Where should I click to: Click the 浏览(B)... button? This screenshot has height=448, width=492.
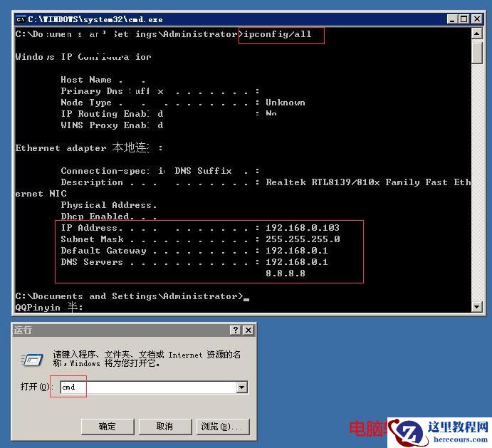tap(222, 427)
